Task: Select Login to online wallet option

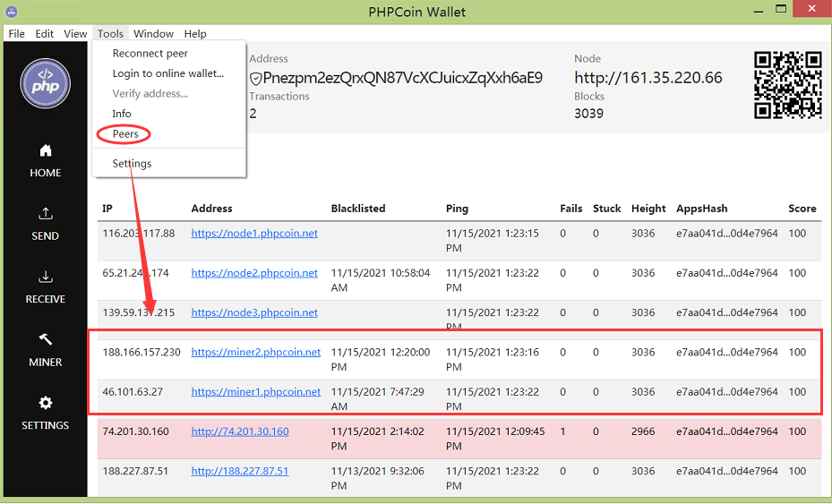Action: (x=167, y=73)
